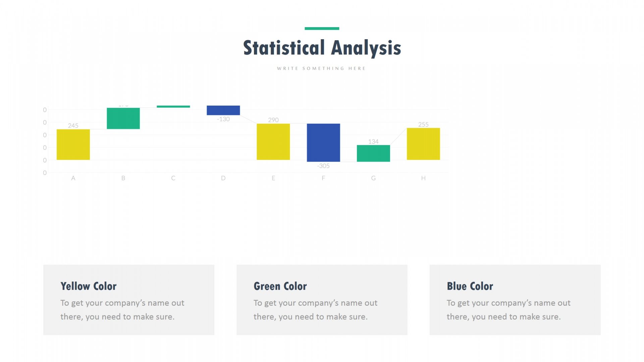The image size is (644, 362).
Task: Select the blue bar labeled -305
Action: 323,143
